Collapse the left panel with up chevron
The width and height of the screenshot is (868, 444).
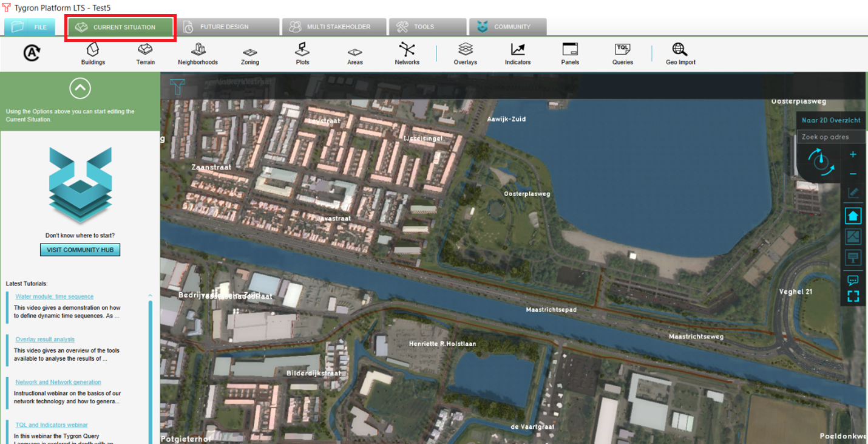tap(80, 89)
